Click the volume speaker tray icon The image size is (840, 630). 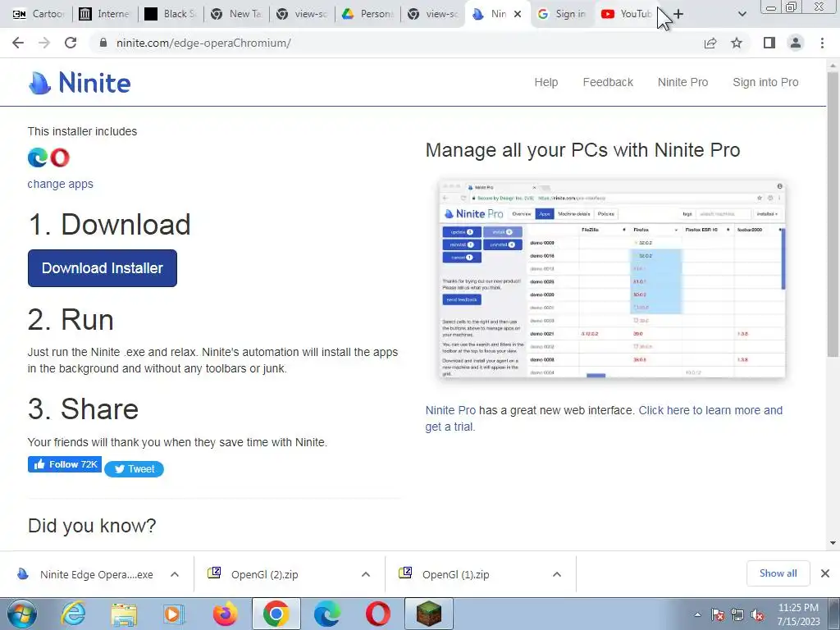click(757, 614)
